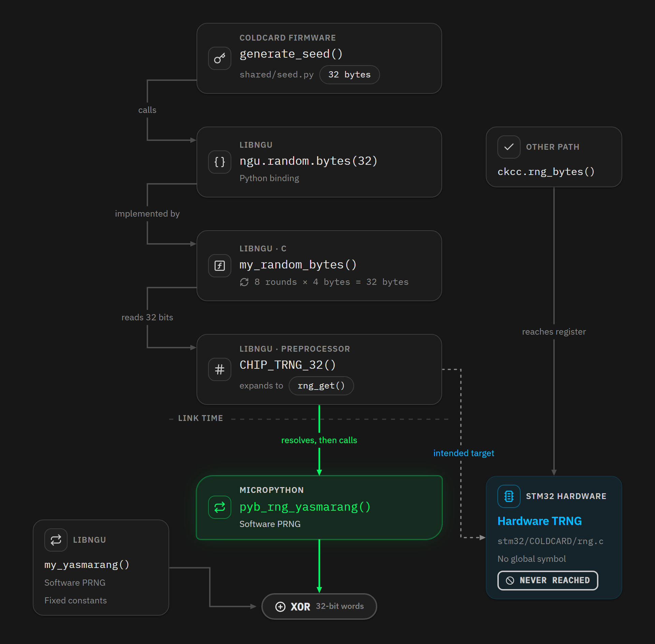Select the my_yasmarang() title
The image size is (655, 644).
(87, 565)
